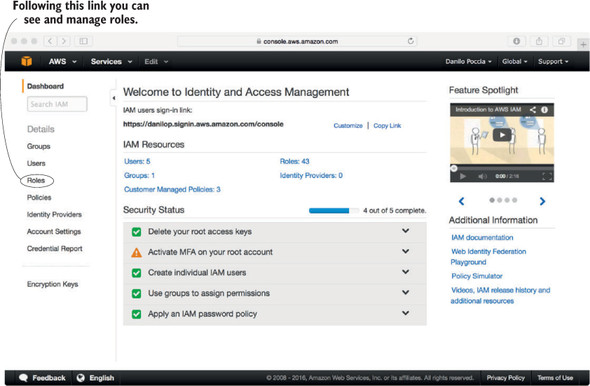Show the next Feature Spotlight item
The image size is (590, 386).
542,201
